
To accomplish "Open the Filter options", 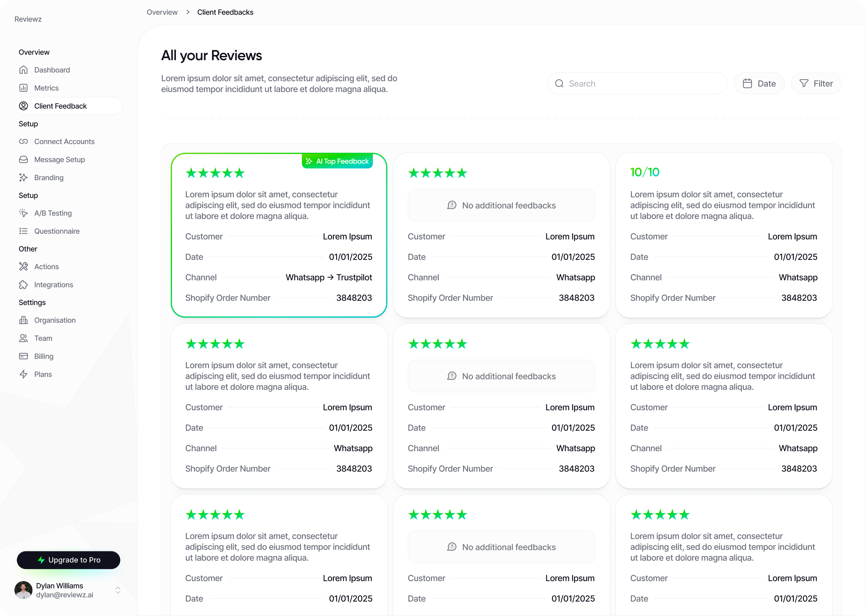I will pyautogui.click(x=816, y=83).
